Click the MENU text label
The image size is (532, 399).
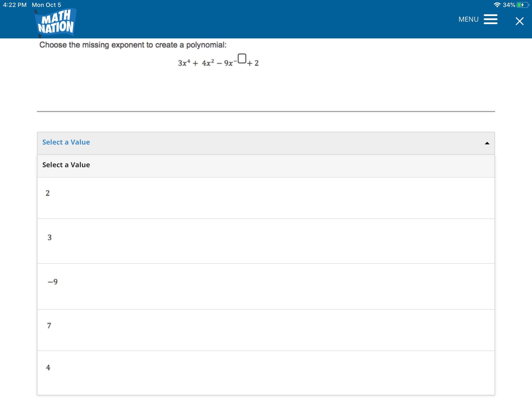(468, 19)
